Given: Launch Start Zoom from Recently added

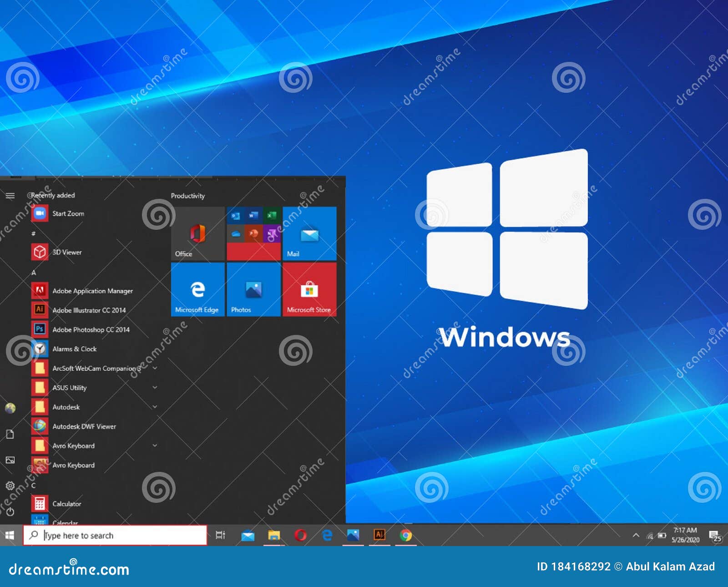Looking at the screenshot, I should [x=68, y=213].
